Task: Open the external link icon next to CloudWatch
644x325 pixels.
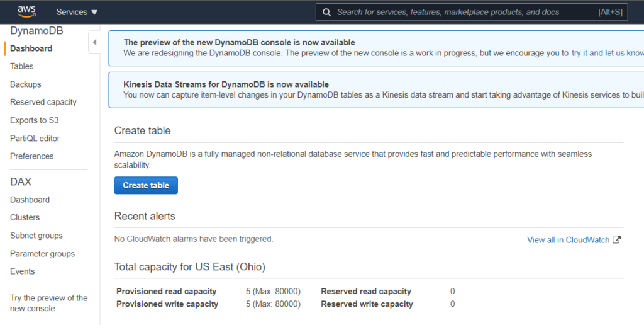Action: coord(616,240)
